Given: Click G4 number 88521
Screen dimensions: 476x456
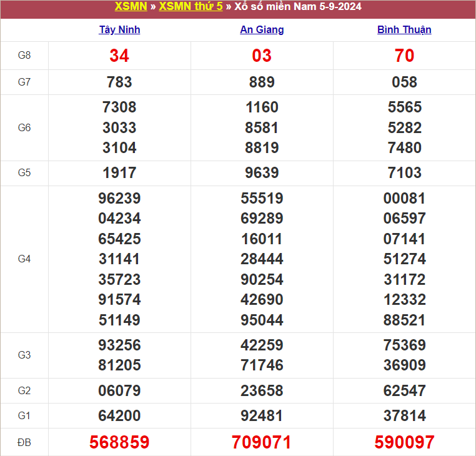Looking at the screenshot, I should [x=404, y=320].
